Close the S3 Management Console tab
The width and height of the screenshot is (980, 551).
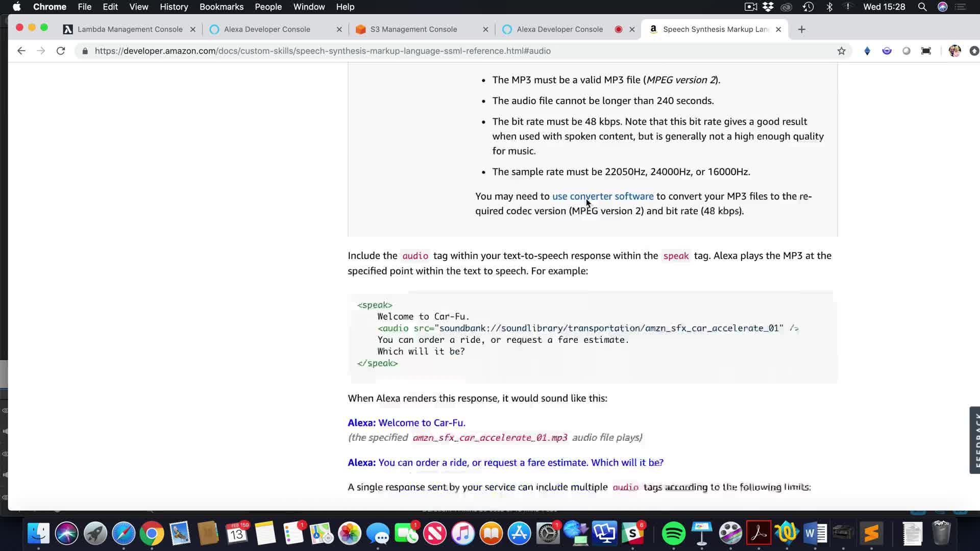(485, 29)
